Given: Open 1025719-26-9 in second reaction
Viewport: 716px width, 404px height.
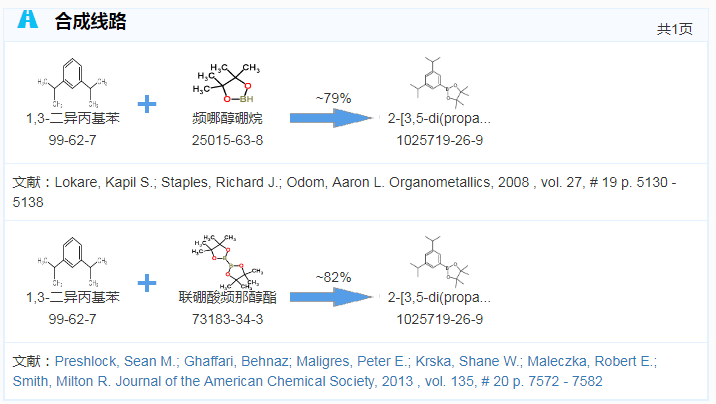Looking at the screenshot, I should click(439, 319).
